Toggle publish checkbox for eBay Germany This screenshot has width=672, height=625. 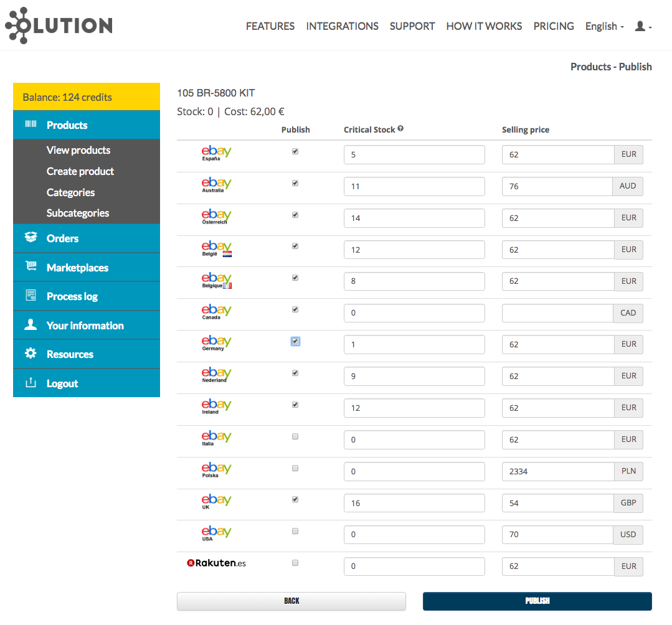[295, 341]
